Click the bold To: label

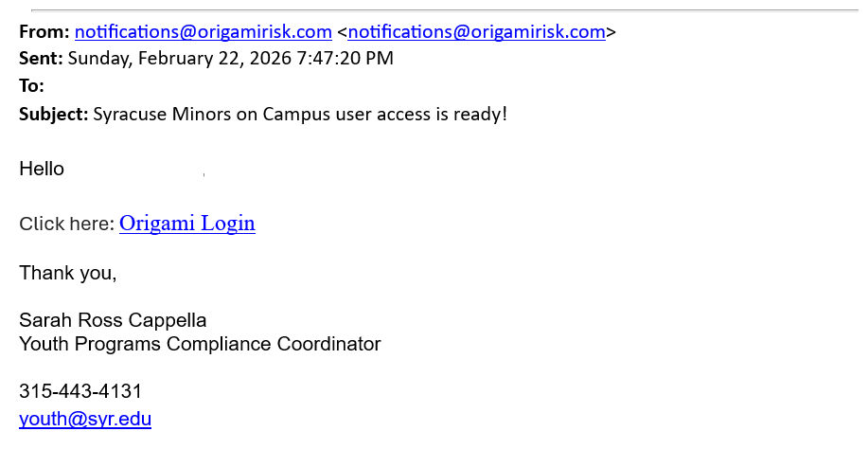(31, 86)
